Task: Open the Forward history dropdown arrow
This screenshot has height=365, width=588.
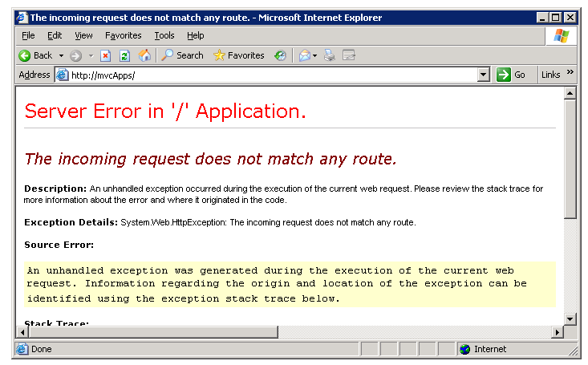Action: (91, 56)
